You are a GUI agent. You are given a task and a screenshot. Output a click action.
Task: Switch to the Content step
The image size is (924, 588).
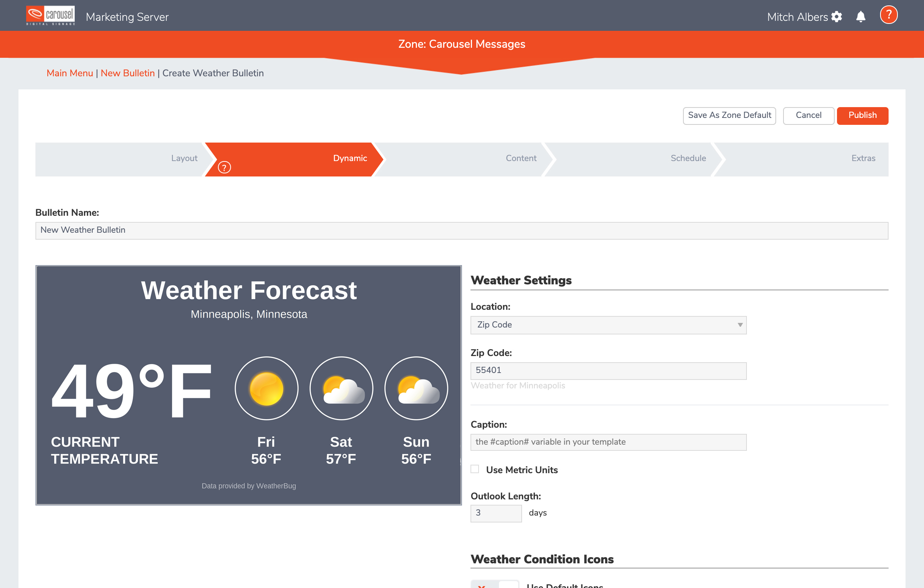(521, 158)
